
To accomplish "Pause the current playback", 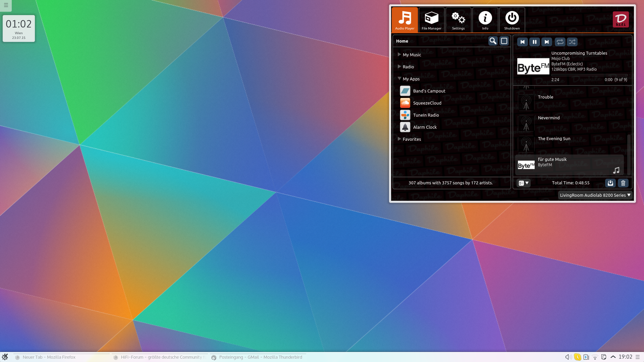I will click(535, 42).
